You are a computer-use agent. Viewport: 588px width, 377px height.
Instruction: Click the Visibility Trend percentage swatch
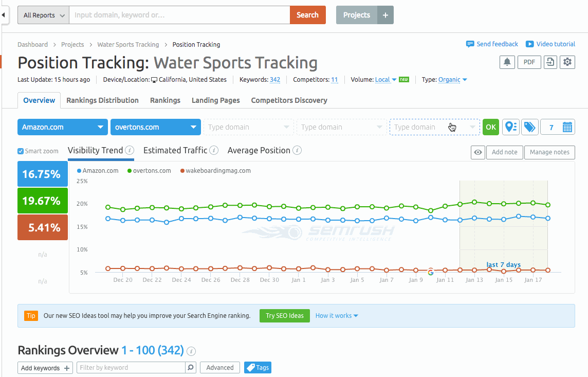pyautogui.click(x=42, y=174)
